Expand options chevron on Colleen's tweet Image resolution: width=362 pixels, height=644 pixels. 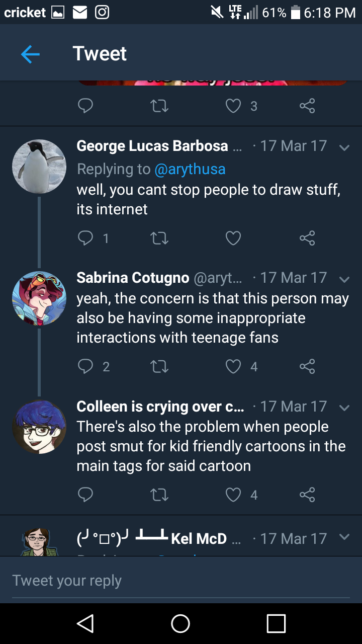tap(344, 408)
